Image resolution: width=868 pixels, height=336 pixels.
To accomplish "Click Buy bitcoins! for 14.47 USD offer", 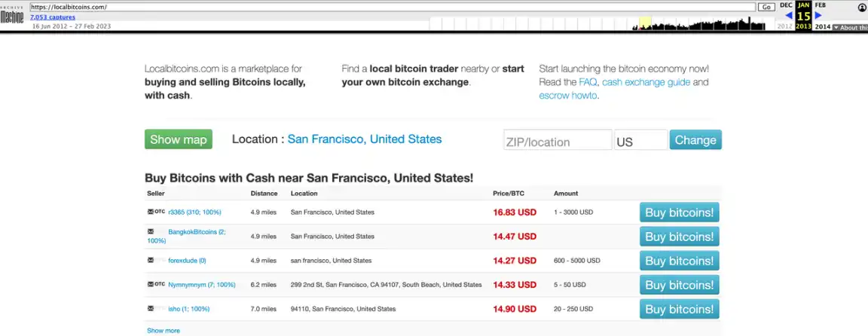I will [679, 237].
